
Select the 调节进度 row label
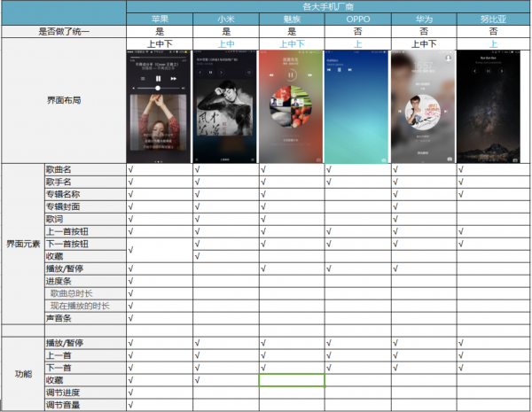85,393
